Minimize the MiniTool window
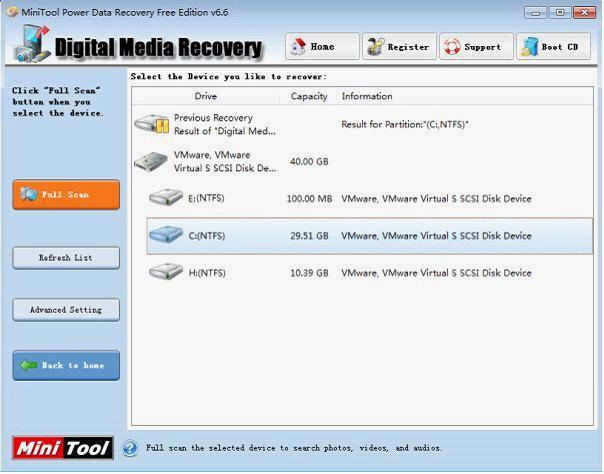The width and height of the screenshot is (604, 474). click(535, 13)
